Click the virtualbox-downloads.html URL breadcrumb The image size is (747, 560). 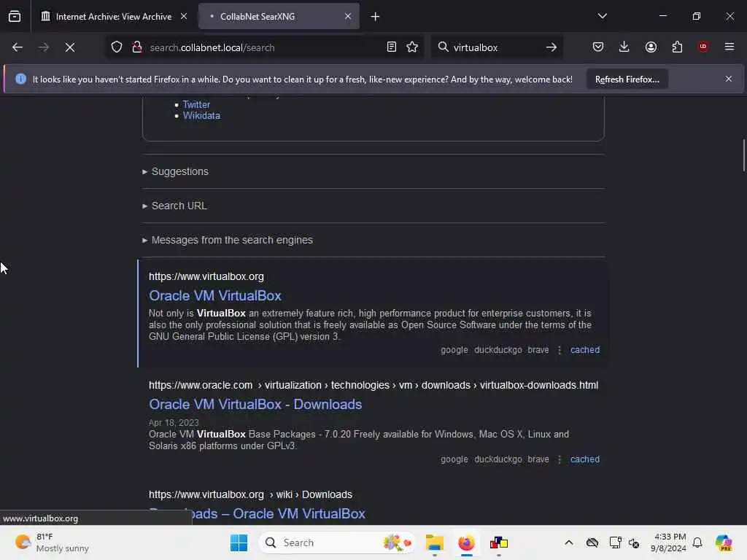(x=539, y=385)
